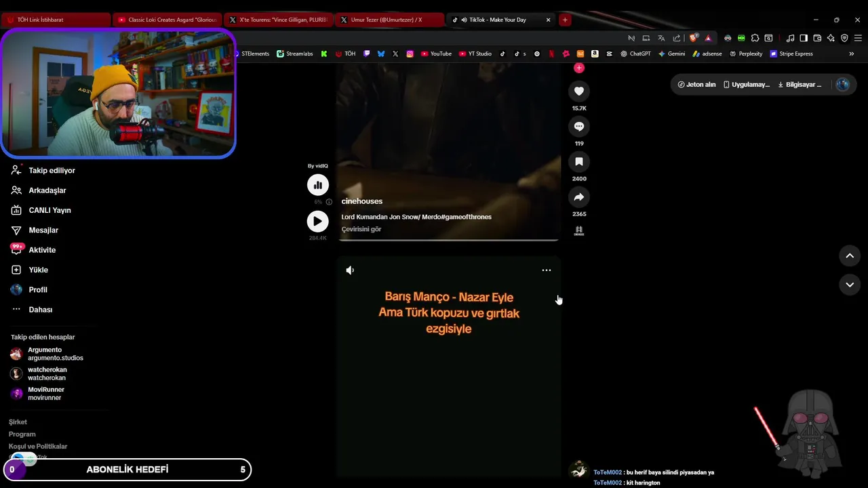Open the cinehouses username link
This screenshot has height=488, width=868.
point(362,201)
